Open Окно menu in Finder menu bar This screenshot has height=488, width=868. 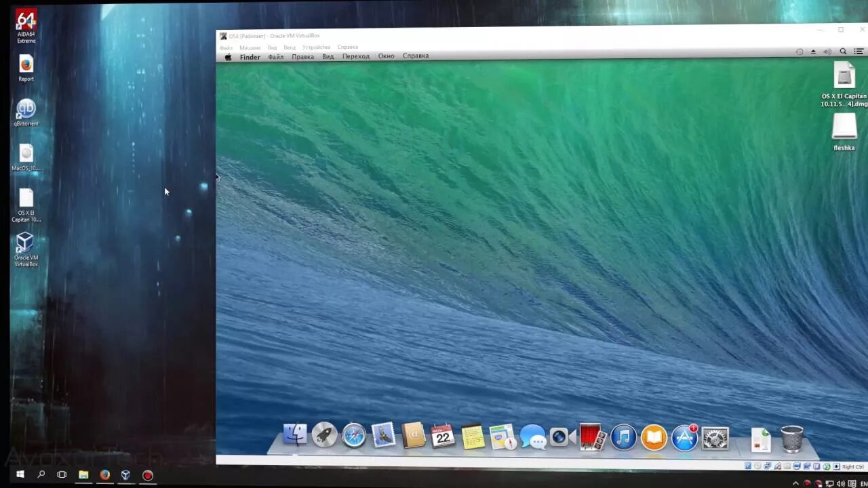click(386, 56)
